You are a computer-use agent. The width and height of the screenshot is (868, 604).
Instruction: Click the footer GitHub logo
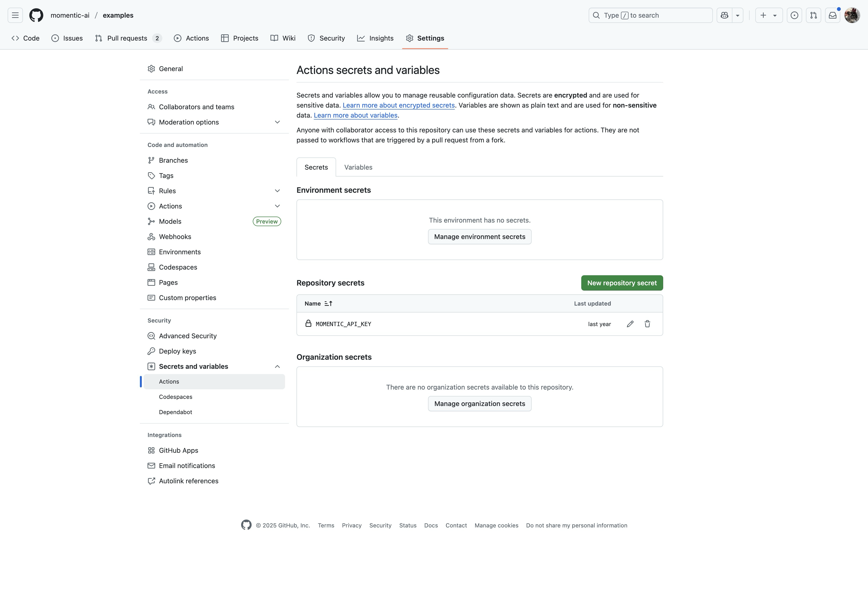click(x=246, y=525)
